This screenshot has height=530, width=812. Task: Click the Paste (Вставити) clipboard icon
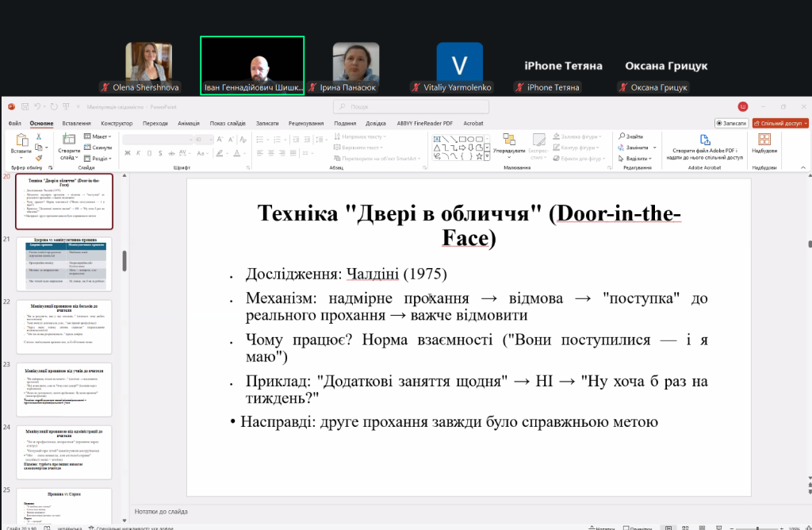[21, 140]
